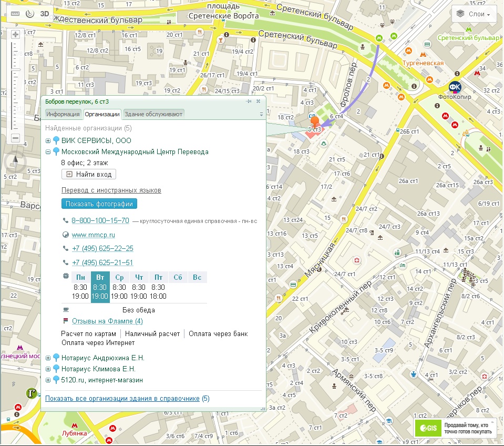Activate the radius search spiral tool
The width and height of the screenshot is (504, 446).
tap(30, 14)
